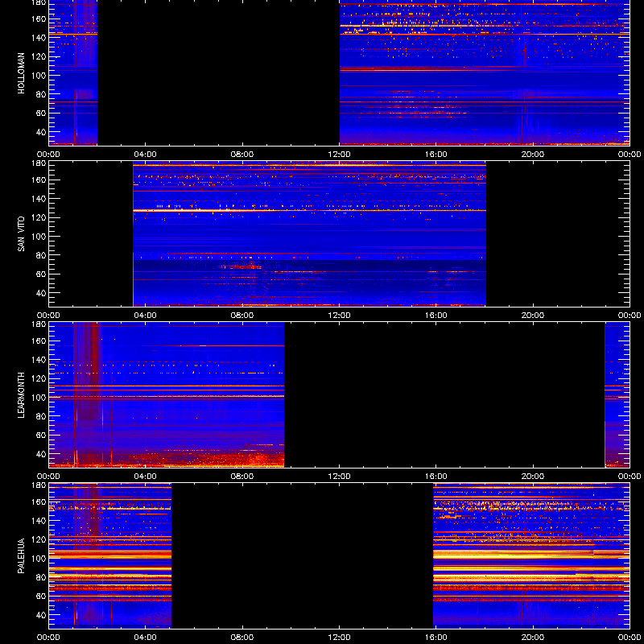Click 08:00 on the Learmonth time axis
Screen dimensions: 644x644
(x=242, y=477)
